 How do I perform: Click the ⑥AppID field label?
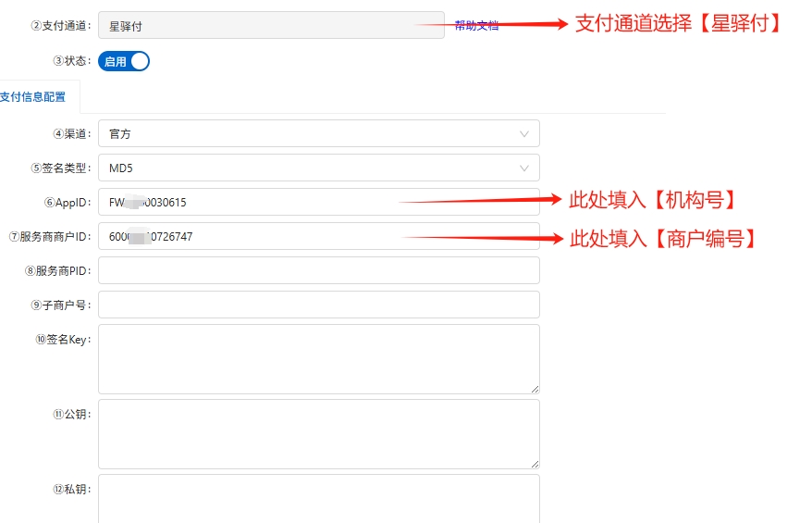coord(68,203)
